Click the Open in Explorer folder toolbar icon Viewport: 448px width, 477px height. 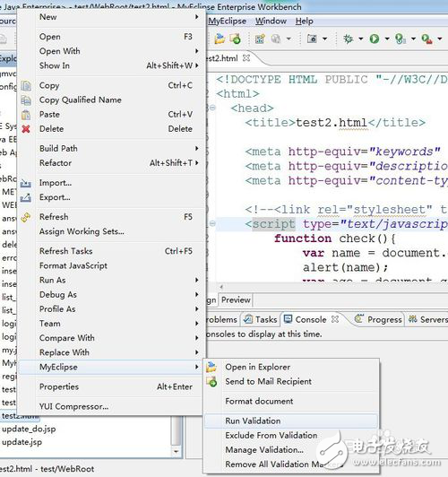[220, 39]
